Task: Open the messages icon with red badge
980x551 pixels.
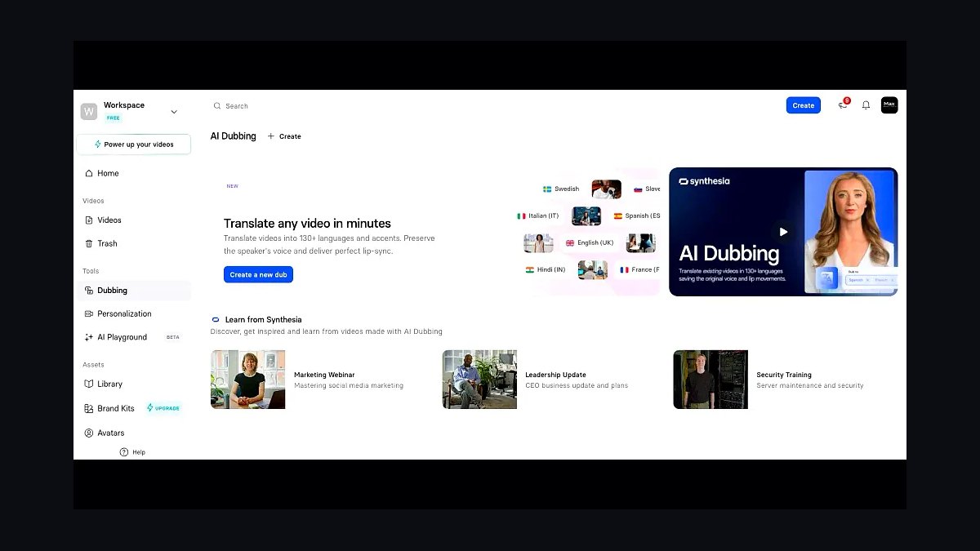Action: (844, 104)
